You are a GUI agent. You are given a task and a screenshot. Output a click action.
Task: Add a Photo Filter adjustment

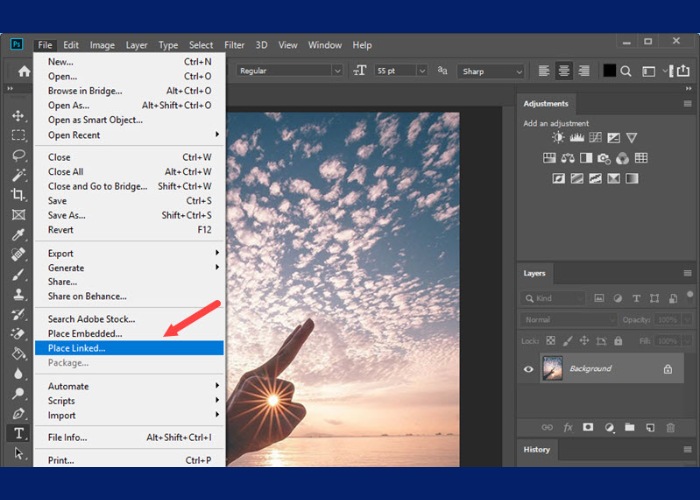pos(604,158)
